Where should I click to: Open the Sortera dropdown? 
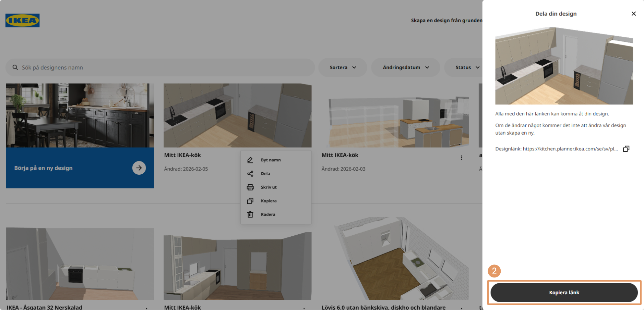tap(343, 67)
